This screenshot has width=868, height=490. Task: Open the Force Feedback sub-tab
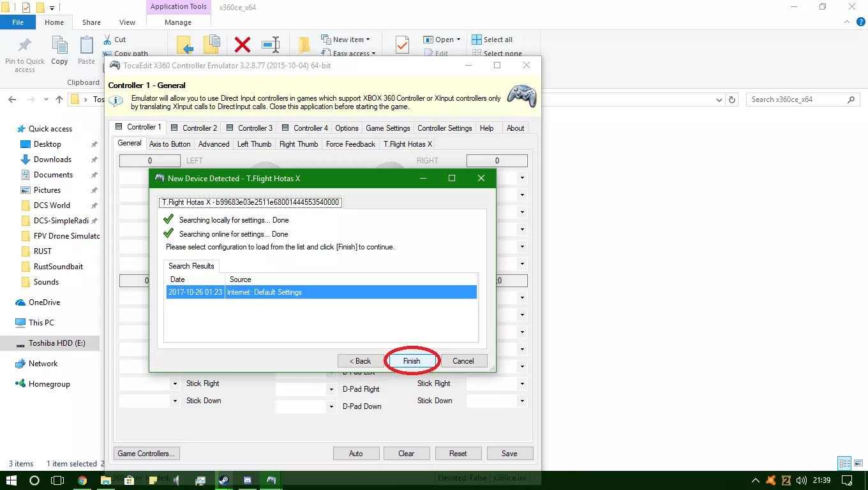(x=350, y=144)
